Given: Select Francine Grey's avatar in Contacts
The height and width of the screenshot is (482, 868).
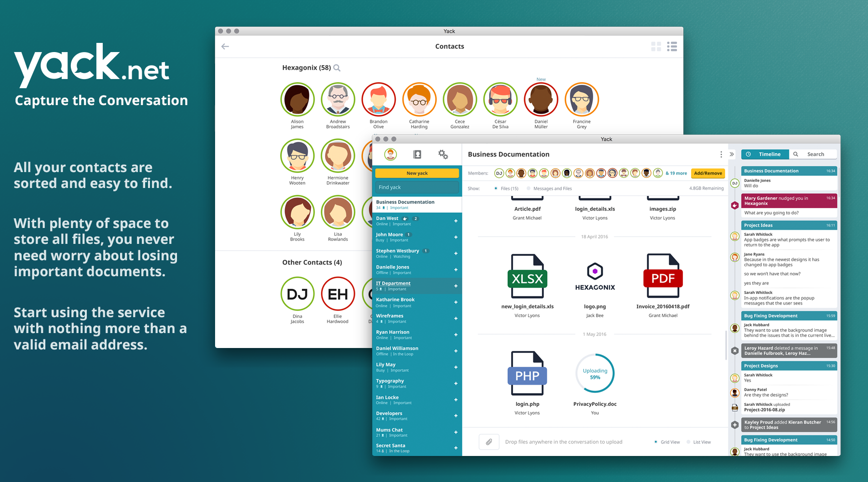Looking at the screenshot, I should [582, 99].
